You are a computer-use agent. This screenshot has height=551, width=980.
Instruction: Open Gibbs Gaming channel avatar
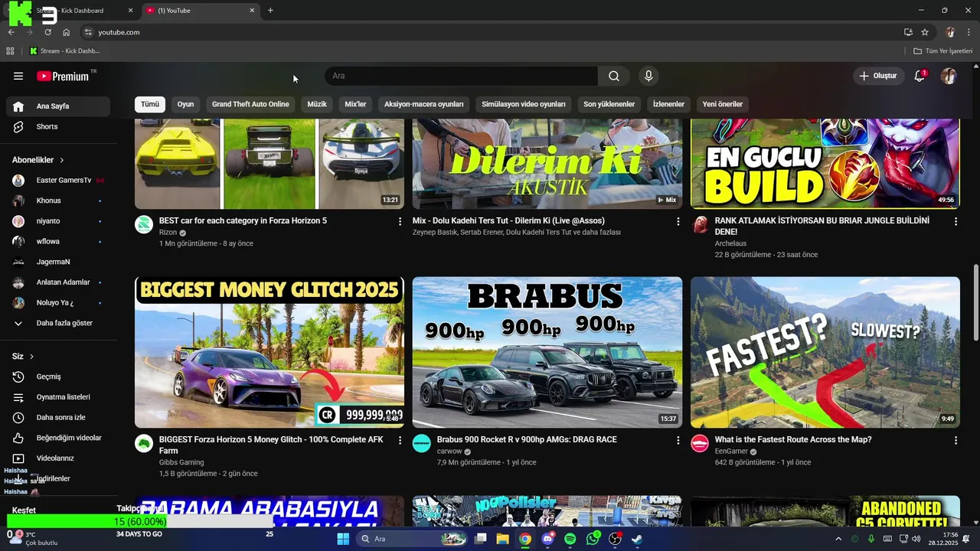(x=144, y=443)
